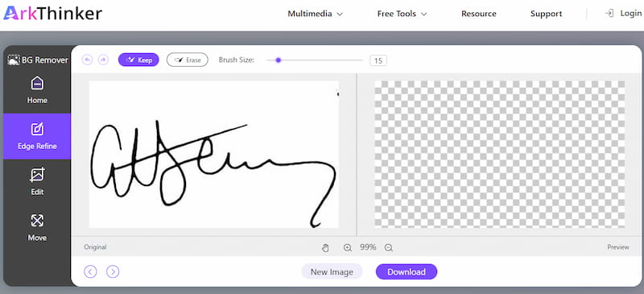Viewport: 644px width, 294px height.
Task: Click the original signature image
Action: pyautogui.click(x=214, y=154)
